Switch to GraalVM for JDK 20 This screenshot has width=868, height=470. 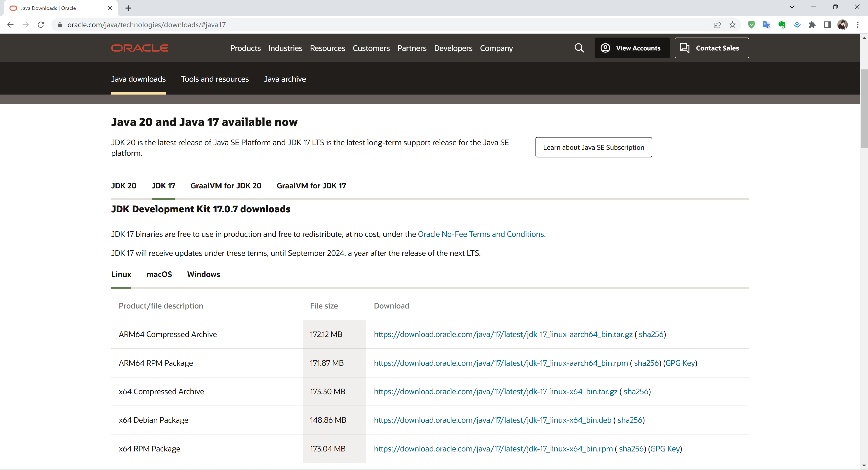coord(226,186)
